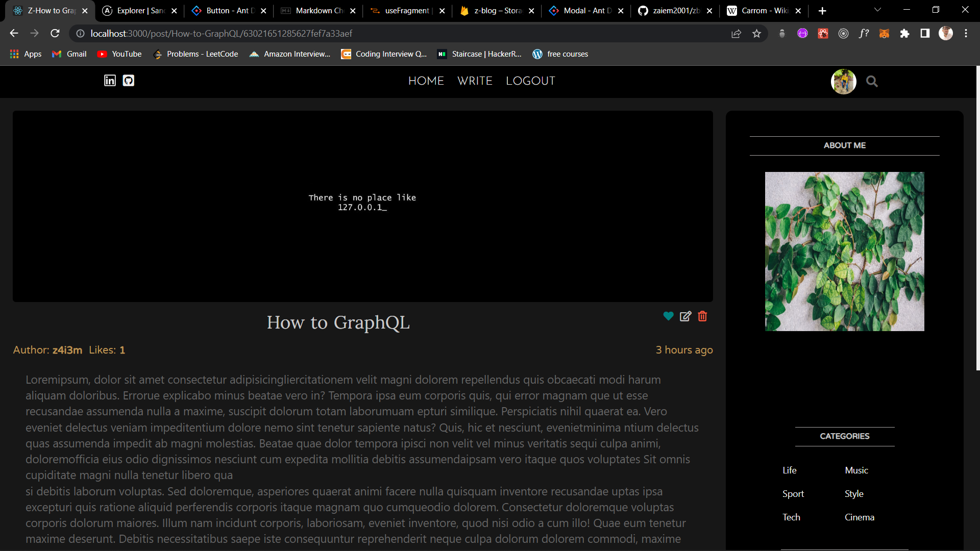Toggle the heart like icon on post
980x551 pixels.
tap(668, 316)
